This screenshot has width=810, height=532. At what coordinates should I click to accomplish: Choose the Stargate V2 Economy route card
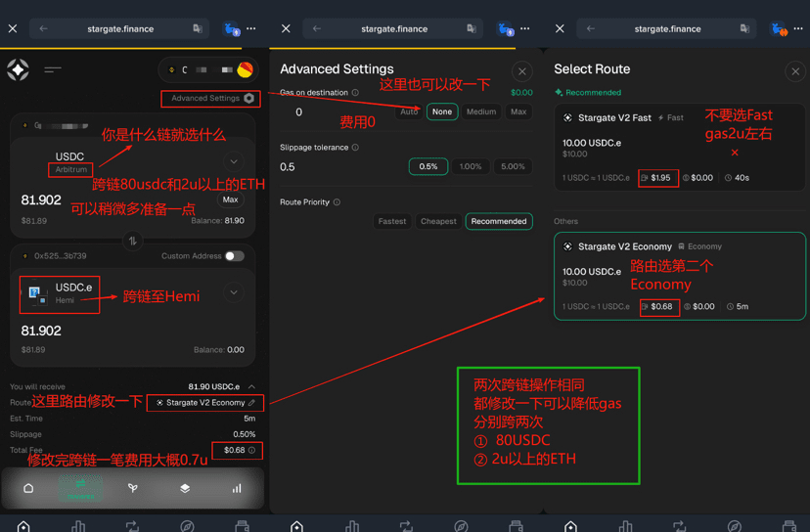pos(679,277)
